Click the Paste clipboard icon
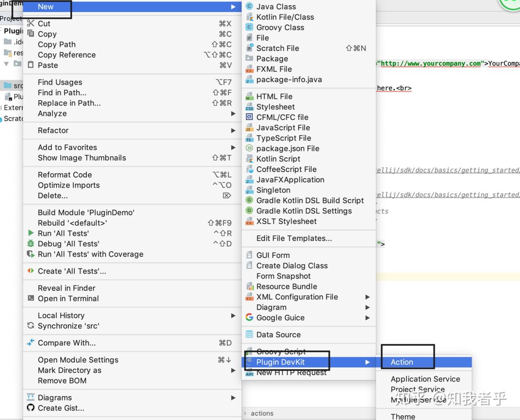The width and height of the screenshot is (520, 420). coord(31,65)
